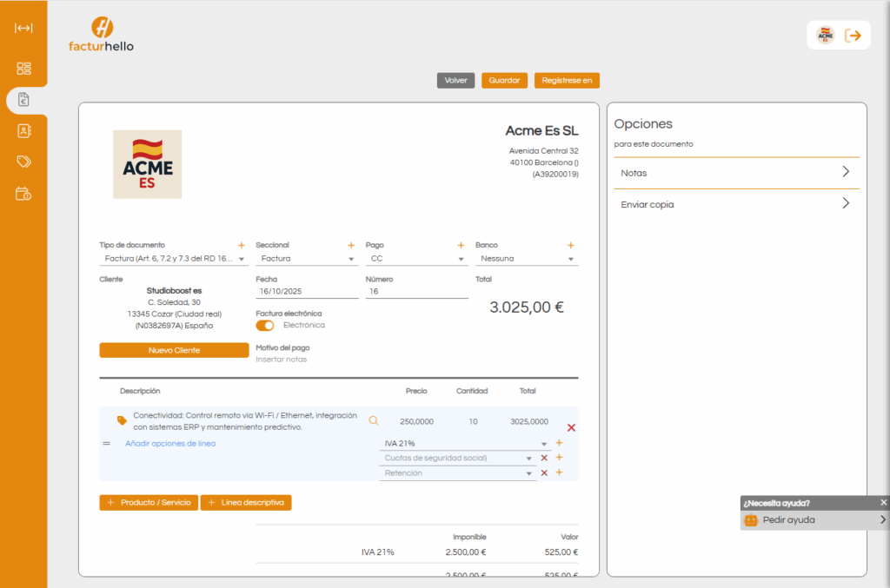Image resolution: width=890 pixels, height=588 pixels.
Task: Click the search magnifier icon in line item
Action: [374, 421]
